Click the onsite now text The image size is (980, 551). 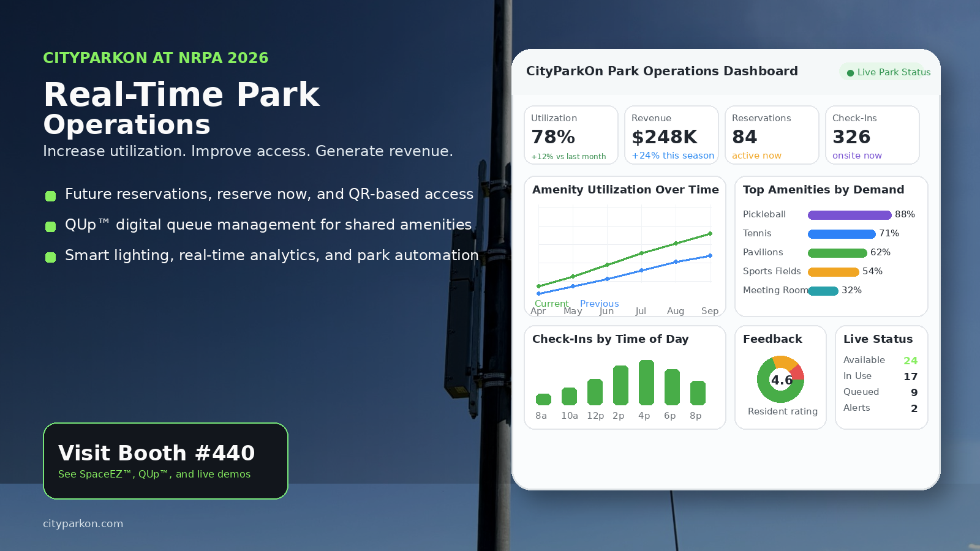point(857,156)
